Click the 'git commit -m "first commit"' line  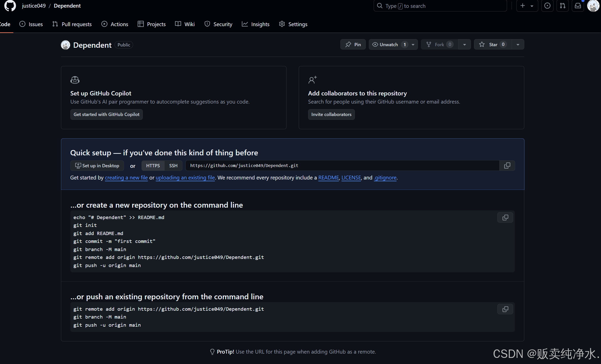(x=114, y=241)
